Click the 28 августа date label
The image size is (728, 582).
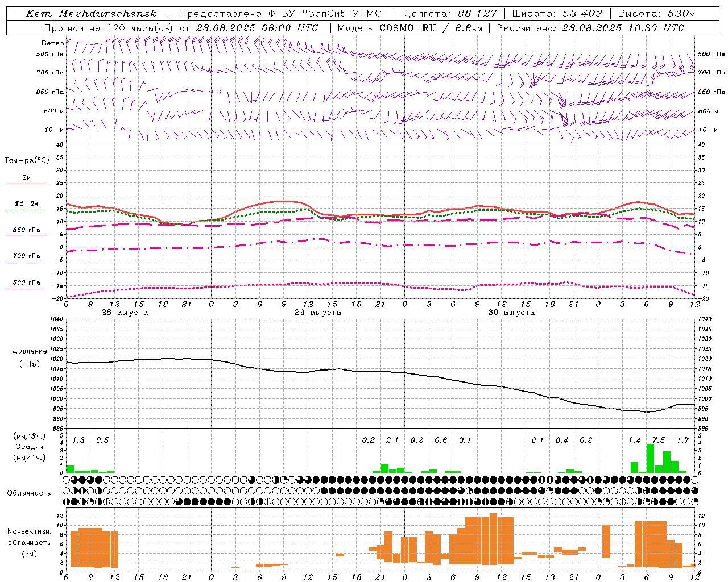coord(125,313)
